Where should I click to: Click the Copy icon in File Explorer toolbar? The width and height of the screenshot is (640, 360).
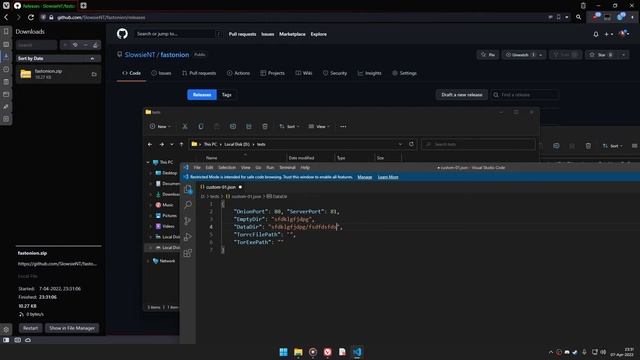click(201, 127)
